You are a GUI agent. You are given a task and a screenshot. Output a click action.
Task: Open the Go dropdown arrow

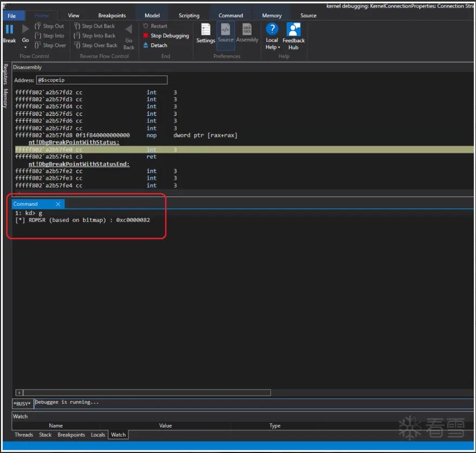[25, 47]
